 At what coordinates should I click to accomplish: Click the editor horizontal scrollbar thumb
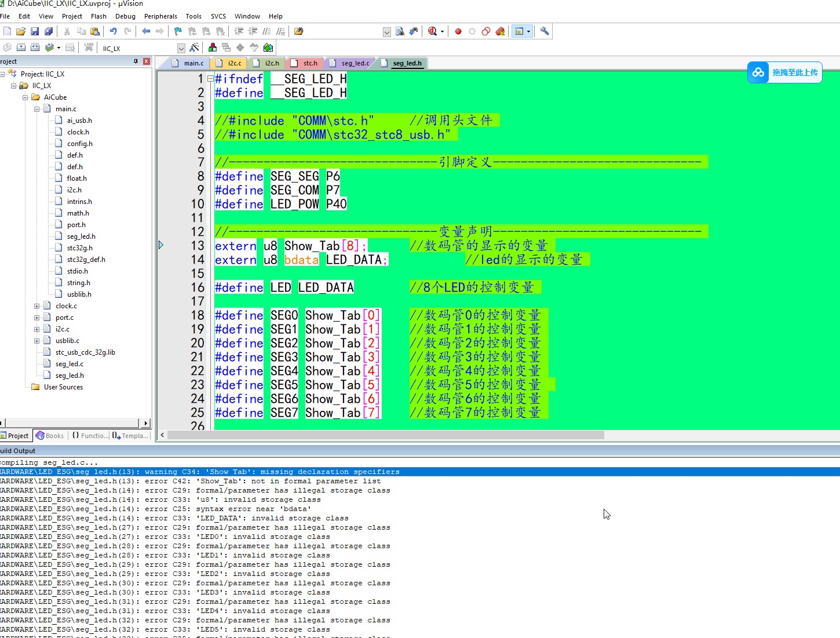click(385, 435)
